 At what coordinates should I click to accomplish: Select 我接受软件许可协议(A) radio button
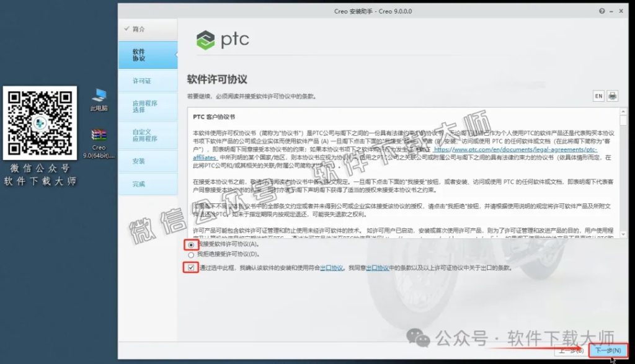(x=191, y=244)
